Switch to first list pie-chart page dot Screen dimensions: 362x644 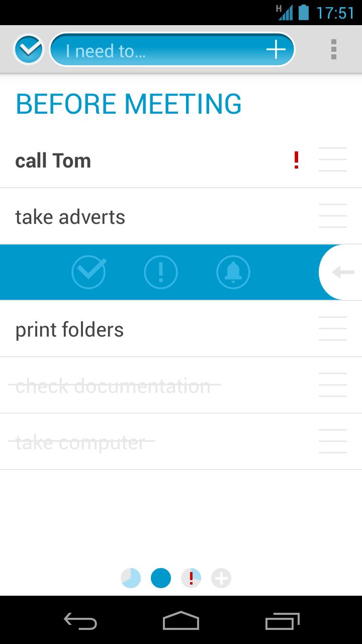click(x=131, y=579)
